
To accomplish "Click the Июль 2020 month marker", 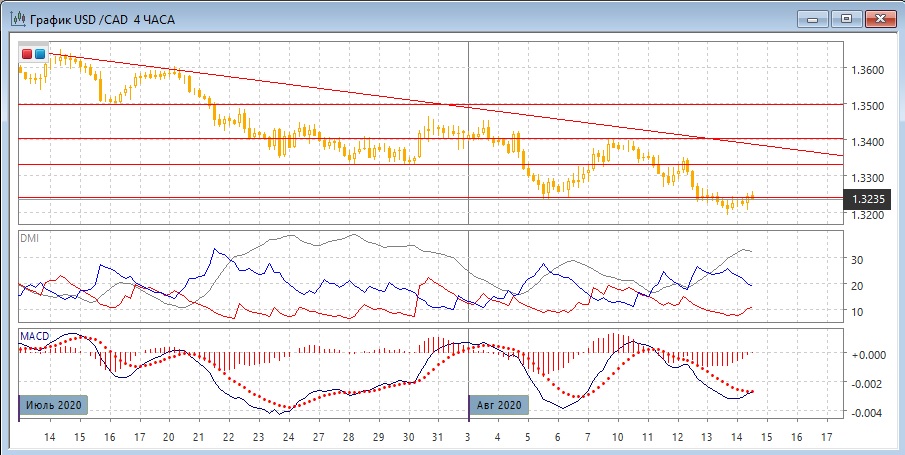I will [x=54, y=405].
